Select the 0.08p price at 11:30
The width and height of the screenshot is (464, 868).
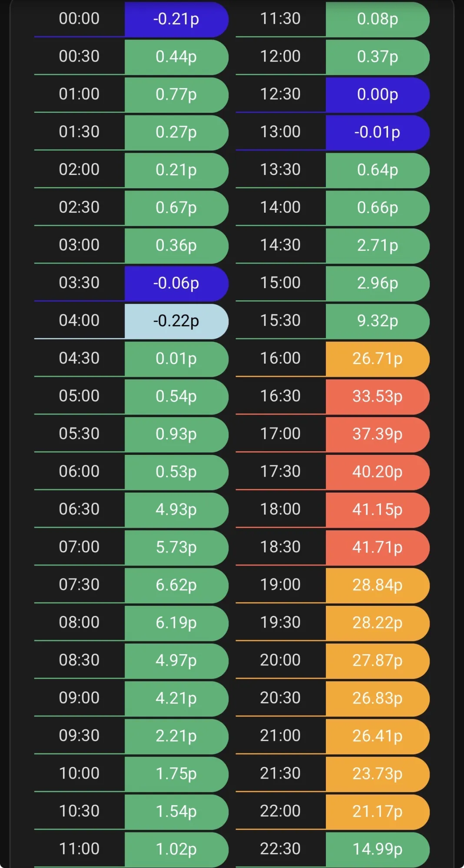[x=377, y=19]
